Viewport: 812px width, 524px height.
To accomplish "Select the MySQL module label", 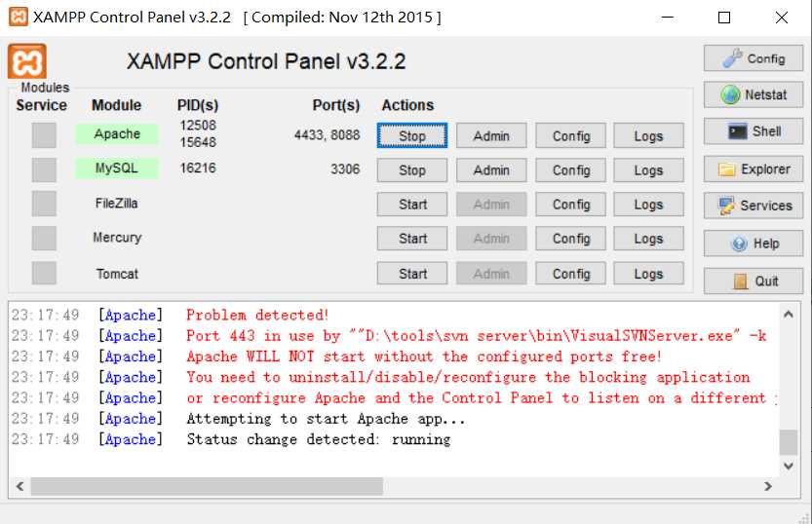I will [x=117, y=168].
